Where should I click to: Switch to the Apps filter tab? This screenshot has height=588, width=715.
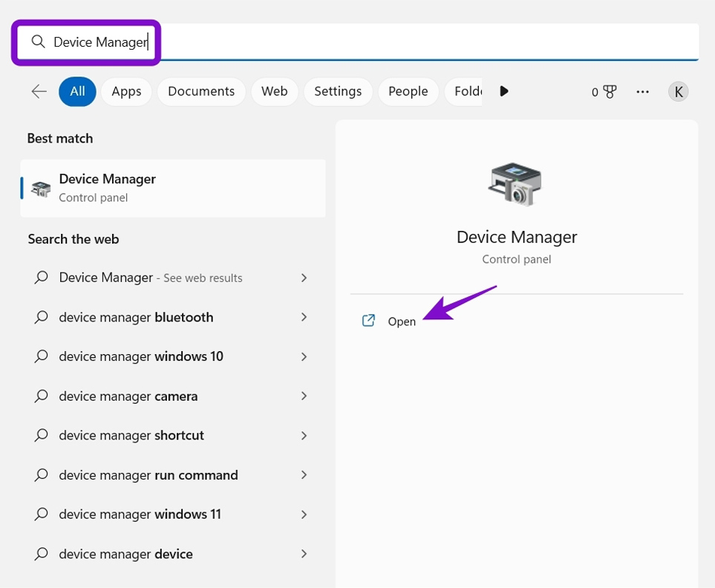click(x=126, y=91)
